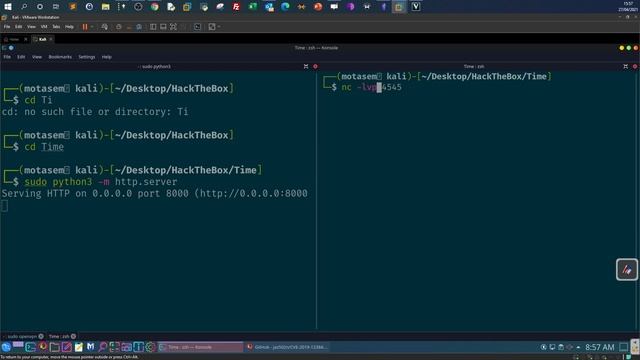Open the Konsole Bookmarks menu
640x360 pixels.
60,57
